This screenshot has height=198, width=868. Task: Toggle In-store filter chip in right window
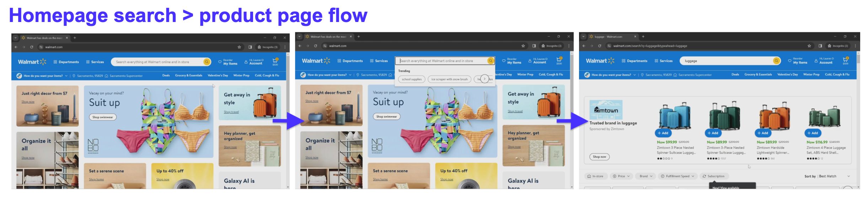(x=595, y=176)
